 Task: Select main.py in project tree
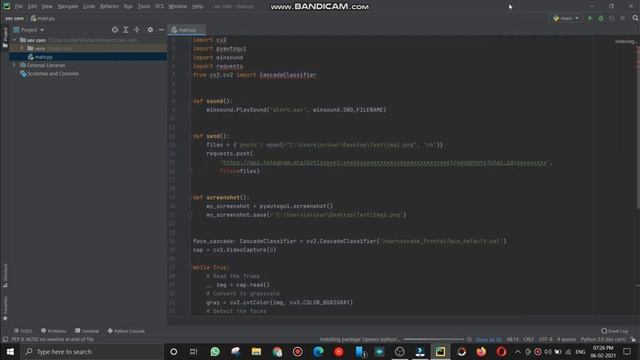coord(43,57)
